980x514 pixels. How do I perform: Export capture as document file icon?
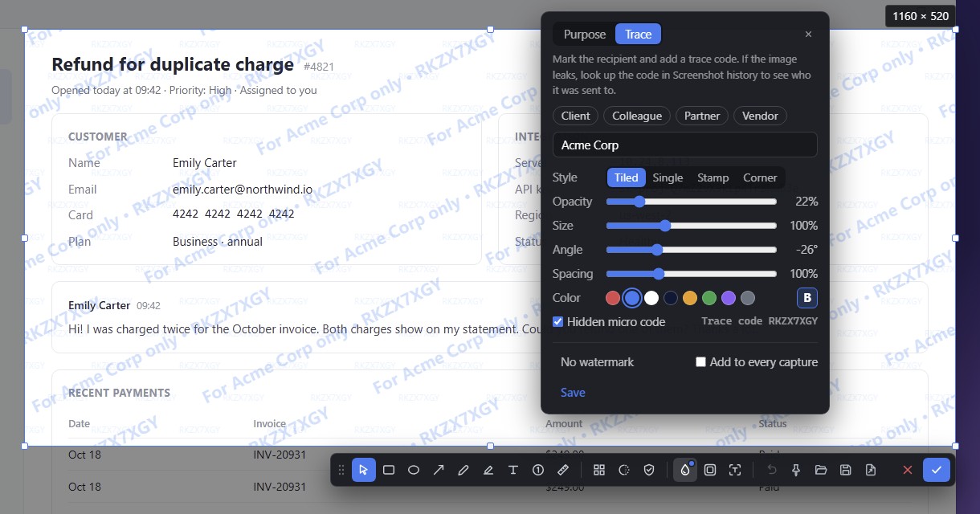(871, 470)
